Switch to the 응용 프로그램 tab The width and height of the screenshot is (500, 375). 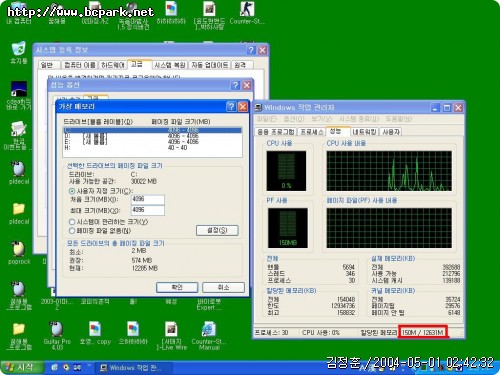pos(276,132)
